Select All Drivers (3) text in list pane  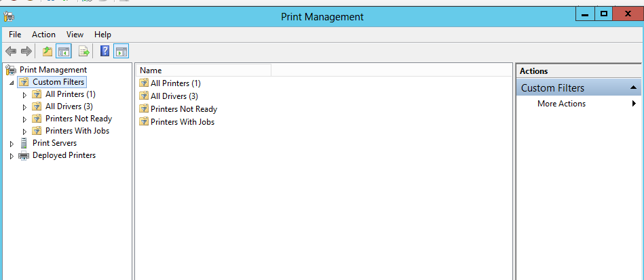[174, 96]
